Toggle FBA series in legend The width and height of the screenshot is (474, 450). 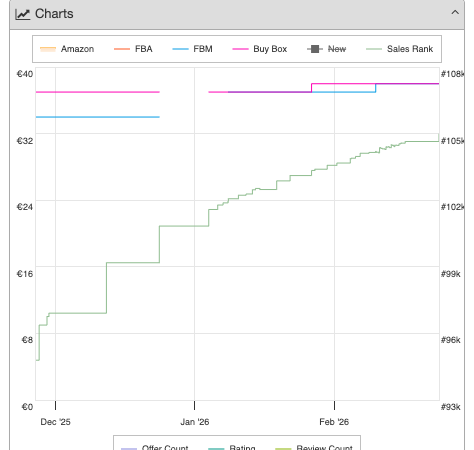(x=133, y=49)
